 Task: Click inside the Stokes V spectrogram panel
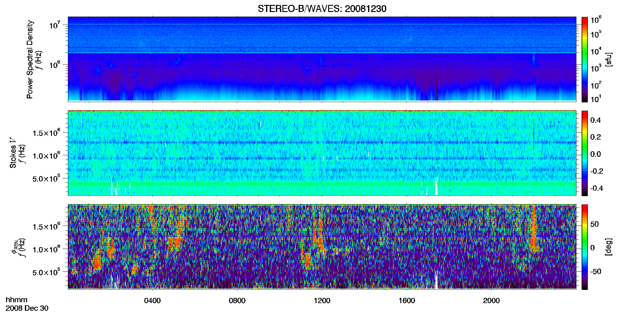click(322, 153)
